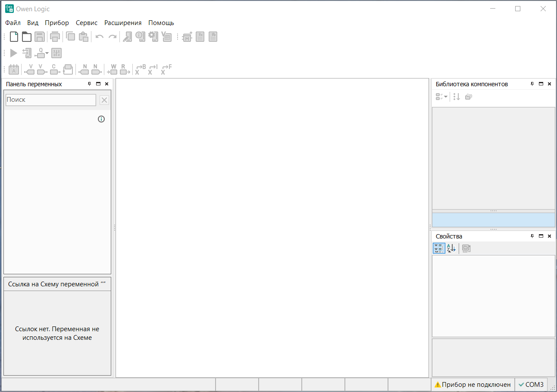557x392 pixels.
Task: Open the variables table icon
Action: point(167,37)
